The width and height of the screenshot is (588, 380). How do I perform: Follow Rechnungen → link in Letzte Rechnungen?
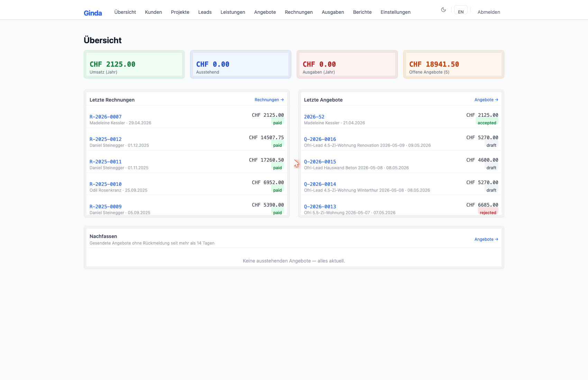(x=269, y=100)
